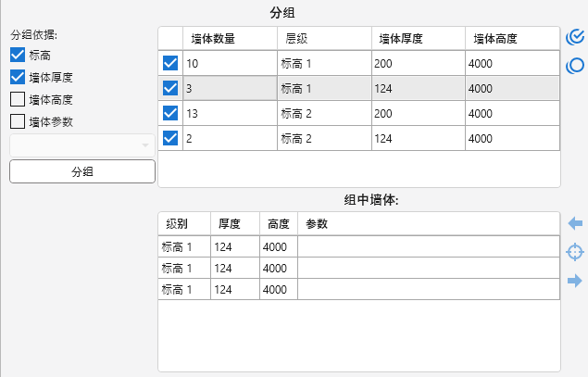Click the 厚度 column header in walls table
The height and width of the screenshot is (377, 588).
pyautogui.click(x=234, y=224)
